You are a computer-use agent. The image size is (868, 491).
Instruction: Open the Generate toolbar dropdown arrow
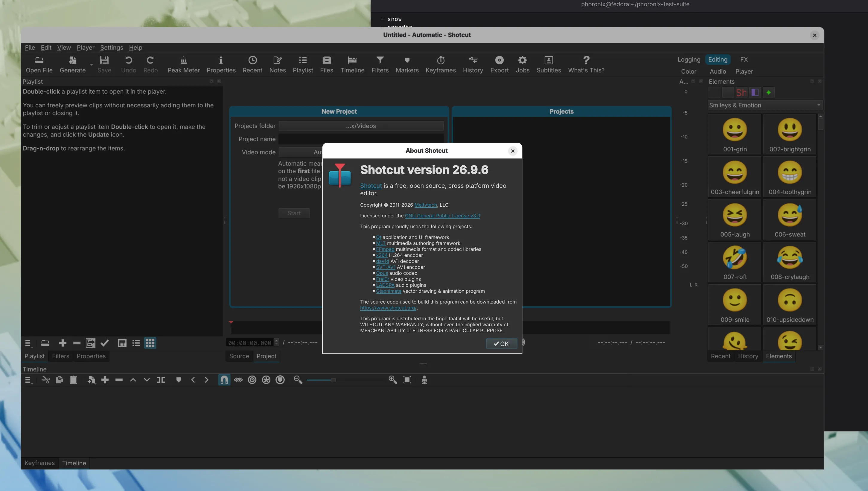91,65
